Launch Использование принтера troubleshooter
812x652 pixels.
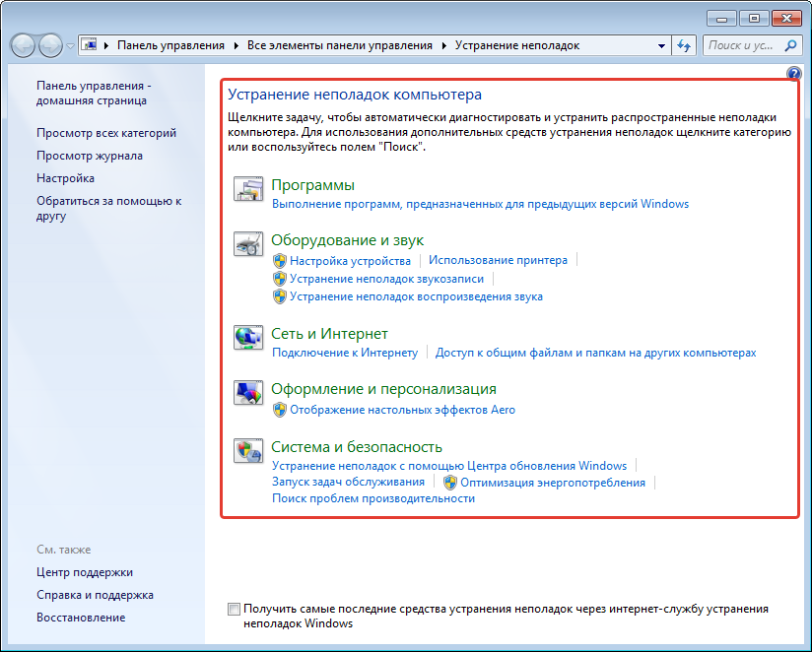[499, 260]
